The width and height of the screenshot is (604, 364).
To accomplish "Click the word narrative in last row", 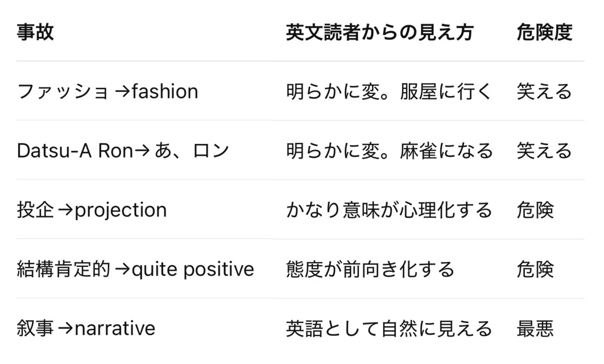I will (115, 329).
